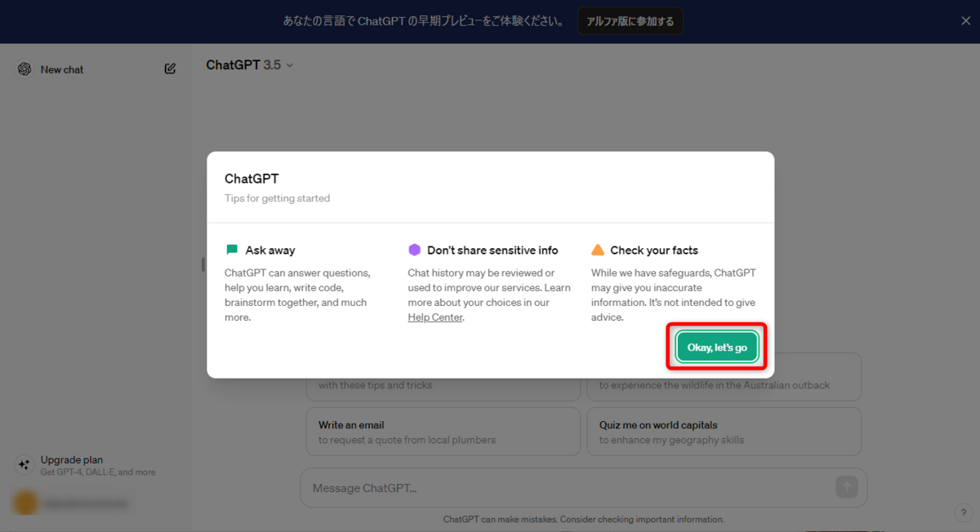Click 'Tips for getting started' text

click(278, 198)
